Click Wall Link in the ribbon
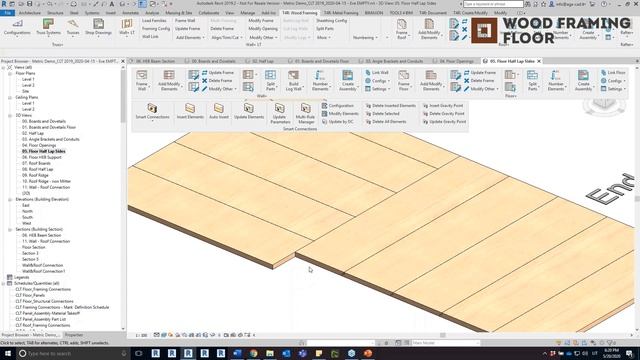The width and height of the screenshot is (640, 360). click(150, 37)
